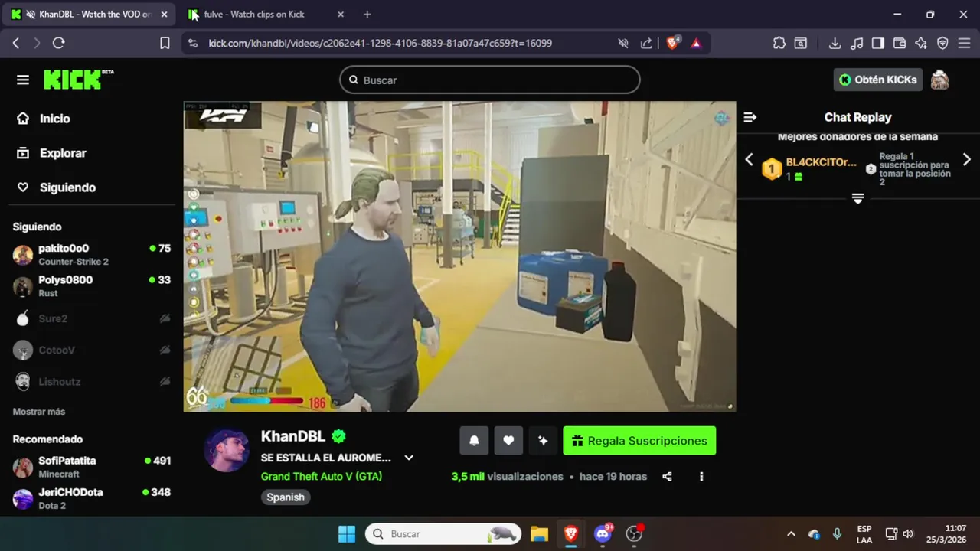Focus the Kick Buscar search field
Viewport: 980px width, 551px height.
(x=490, y=80)
